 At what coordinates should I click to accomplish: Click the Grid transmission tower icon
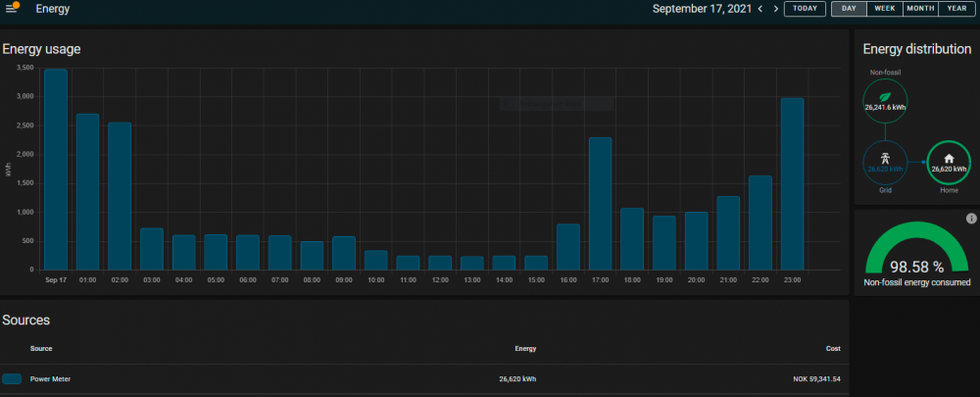click(885, 161)
